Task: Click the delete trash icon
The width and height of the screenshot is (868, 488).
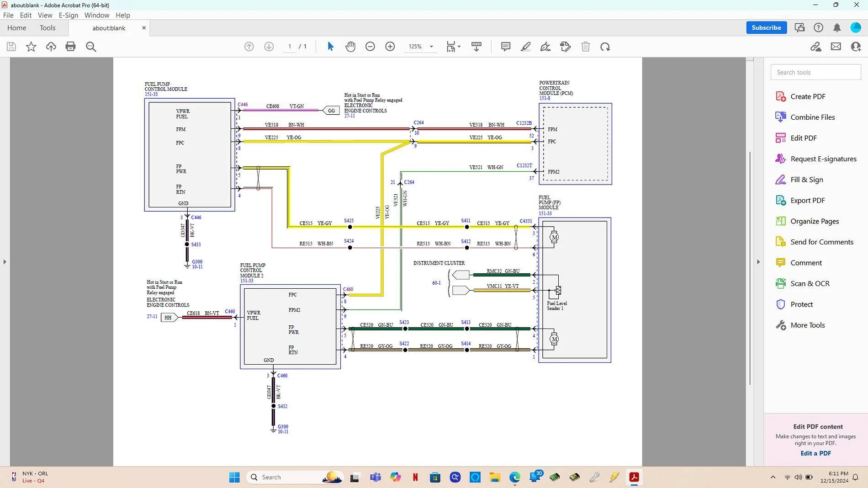Action: pos(586,47)
